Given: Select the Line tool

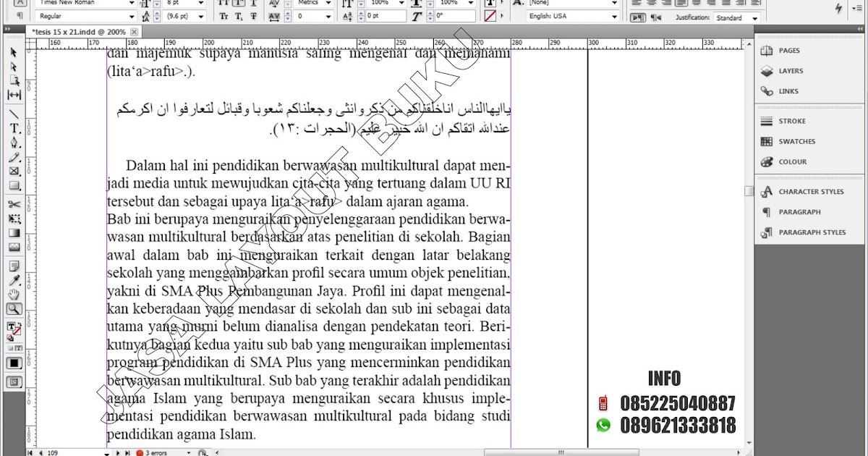Looking at the screenshot, I should point(14,114).
